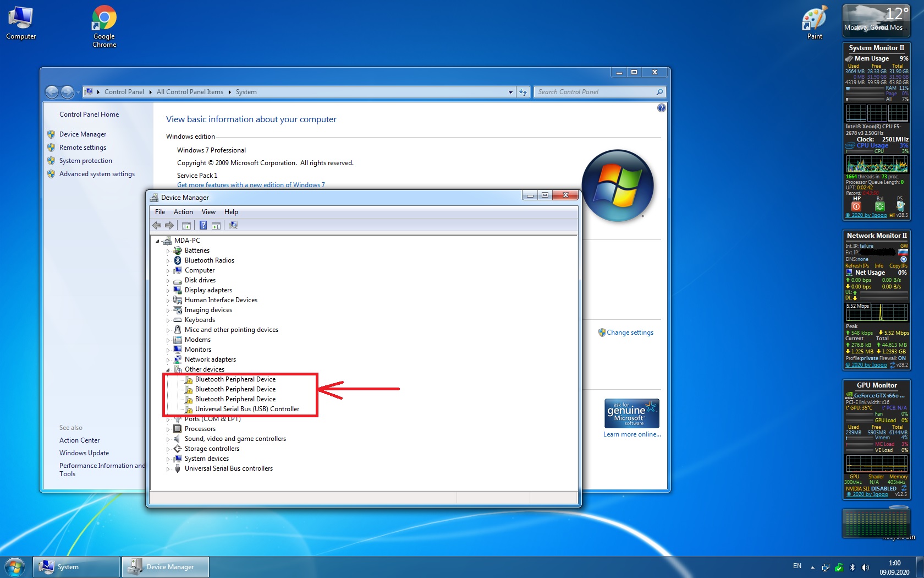The width and height of the screenshot is (924, 578).
Task: Open the Windows Update link
Action: tap(84, 453)
